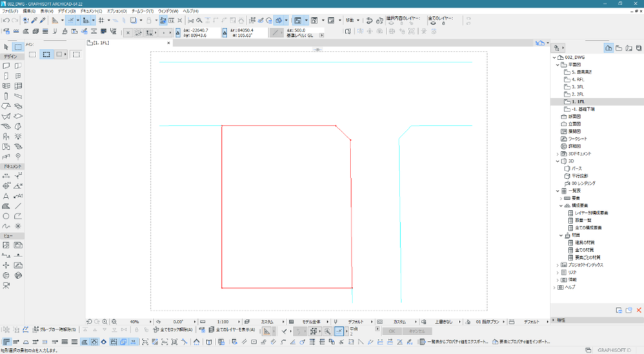Open the オプション(O) menu
Viewport: 644px width, 354px height.
coord(117,11)
